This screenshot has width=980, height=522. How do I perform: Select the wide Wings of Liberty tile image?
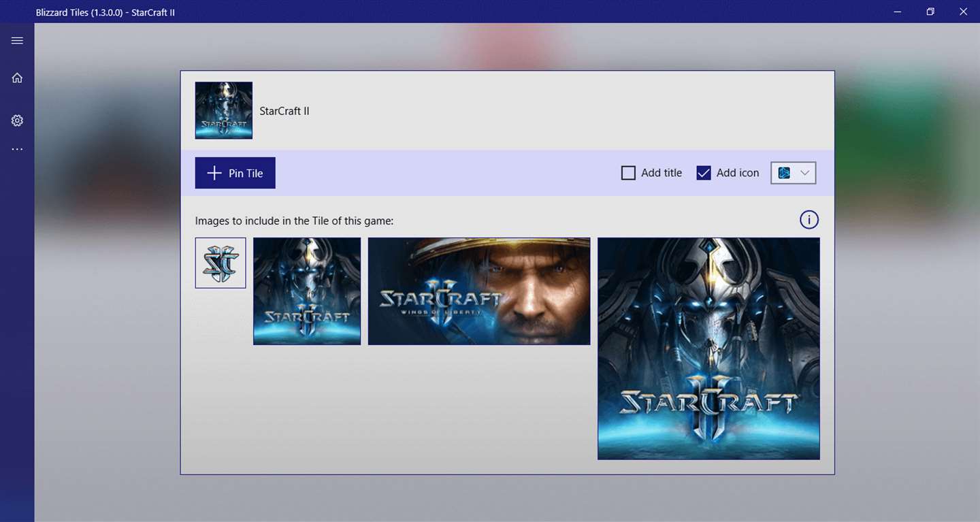(x=479, y=291)
